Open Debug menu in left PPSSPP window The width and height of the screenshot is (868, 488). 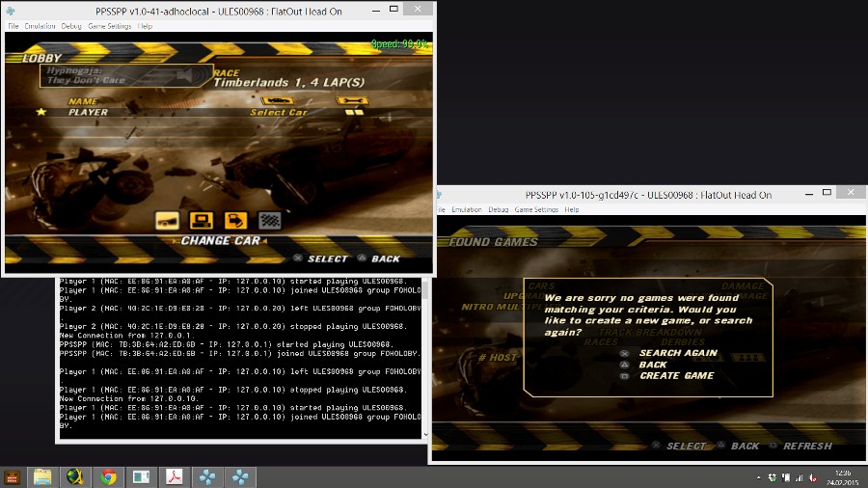tap(71, 26)
